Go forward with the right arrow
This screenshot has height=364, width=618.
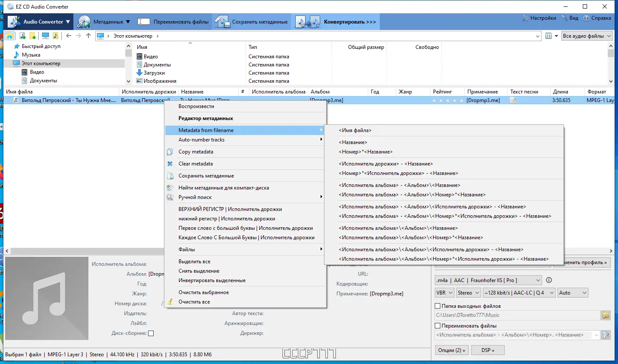pyautogui.click(x=79, y=36)
